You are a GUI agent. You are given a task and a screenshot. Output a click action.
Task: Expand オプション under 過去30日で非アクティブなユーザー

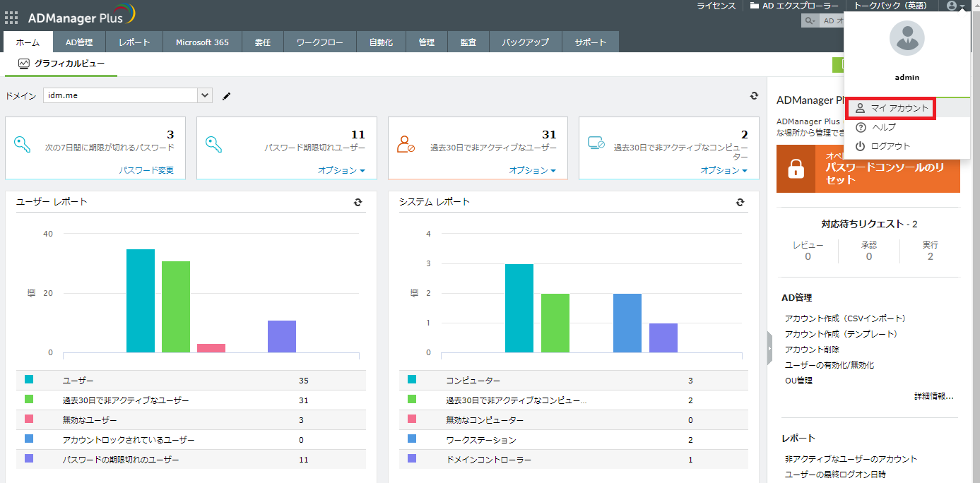533,170
